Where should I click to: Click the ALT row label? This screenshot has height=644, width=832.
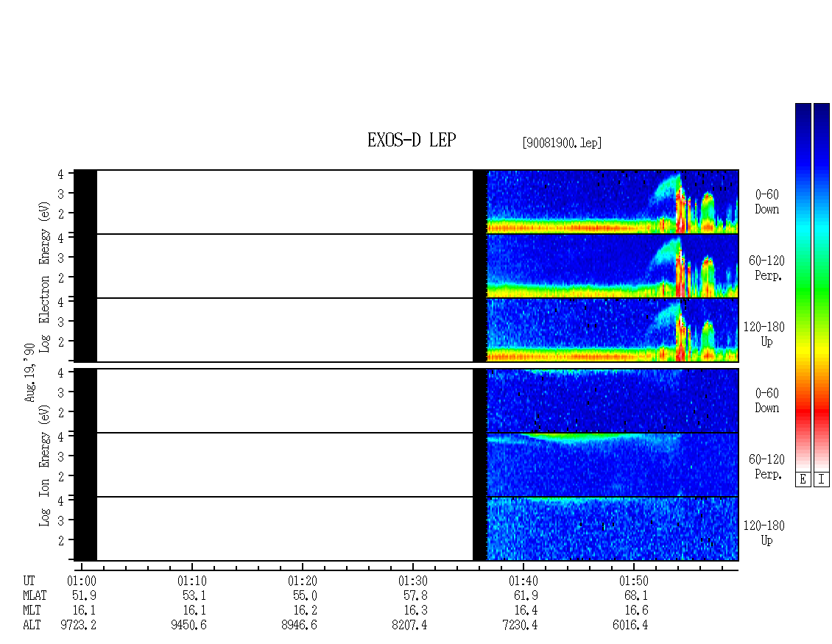[32, 626]
